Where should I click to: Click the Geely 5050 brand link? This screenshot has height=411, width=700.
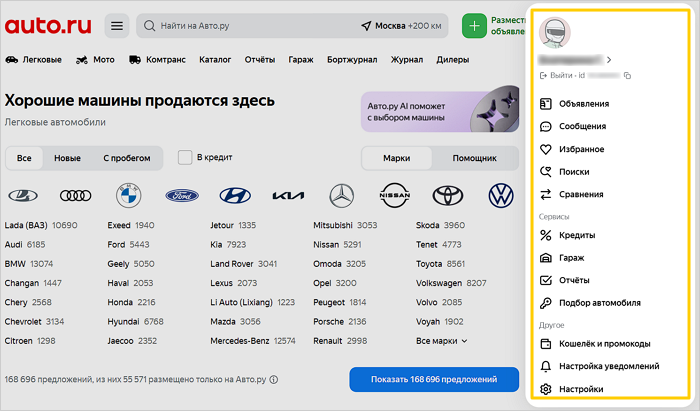(x=131, y=264)
